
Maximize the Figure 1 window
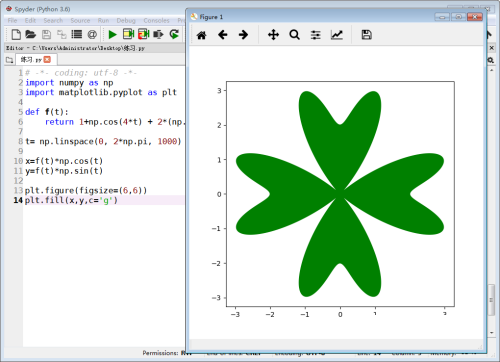tap(459, 17)
